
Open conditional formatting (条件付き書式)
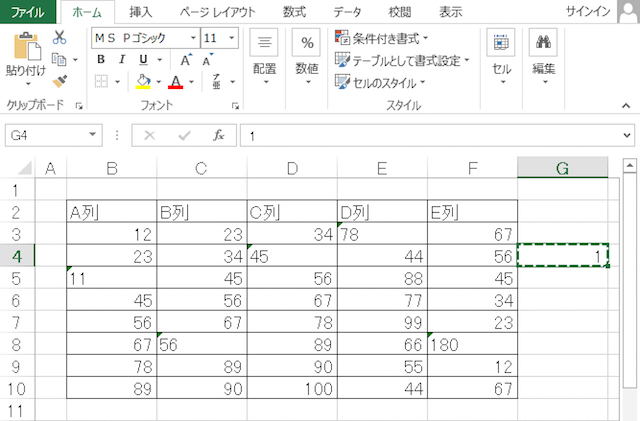381,38
